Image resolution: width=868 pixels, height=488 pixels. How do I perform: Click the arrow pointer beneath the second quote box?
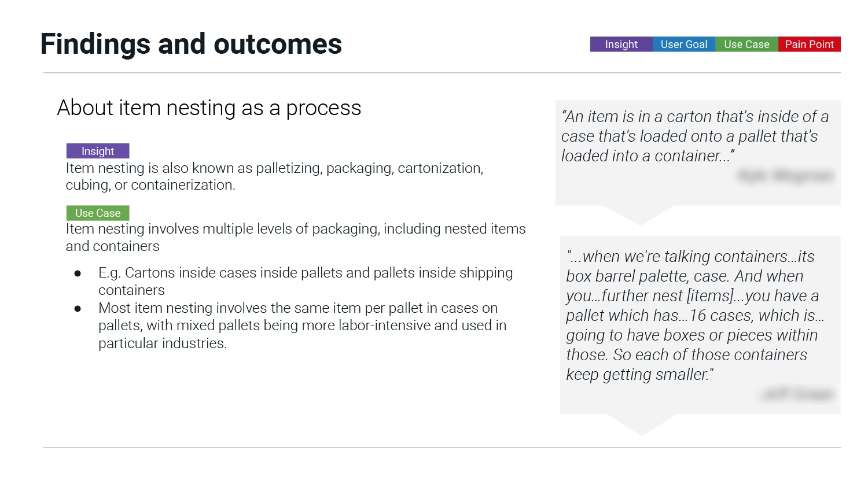coord(641,425)
